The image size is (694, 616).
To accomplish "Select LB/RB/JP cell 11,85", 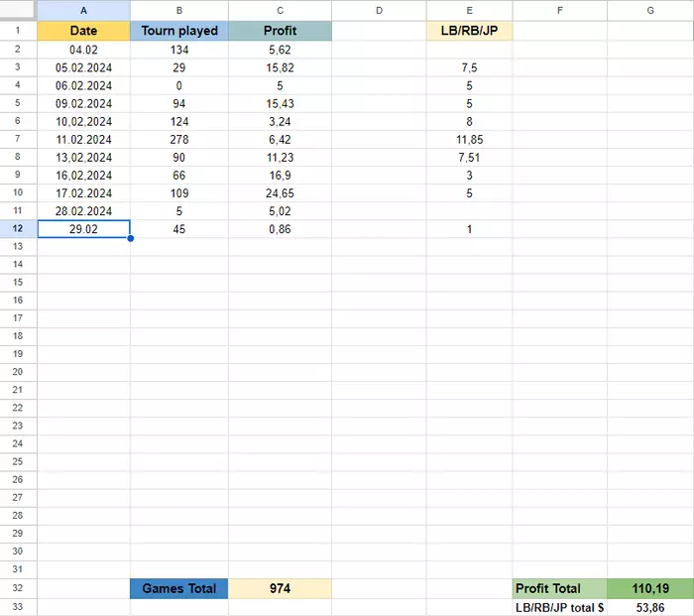I will pyautogui.click(x=470, y=140).
